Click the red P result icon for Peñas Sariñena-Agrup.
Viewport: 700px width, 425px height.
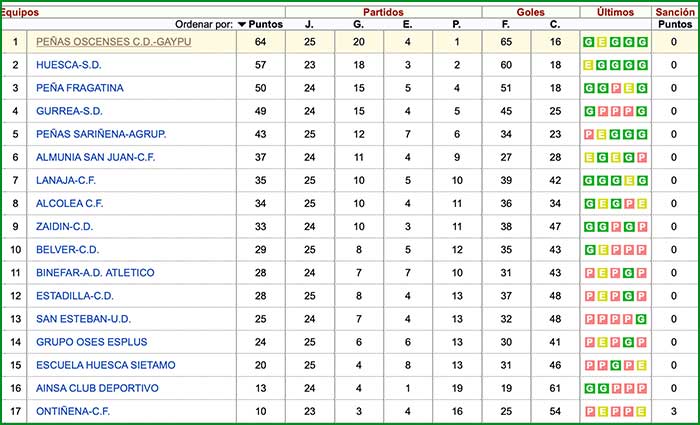(x=590, y=134)
